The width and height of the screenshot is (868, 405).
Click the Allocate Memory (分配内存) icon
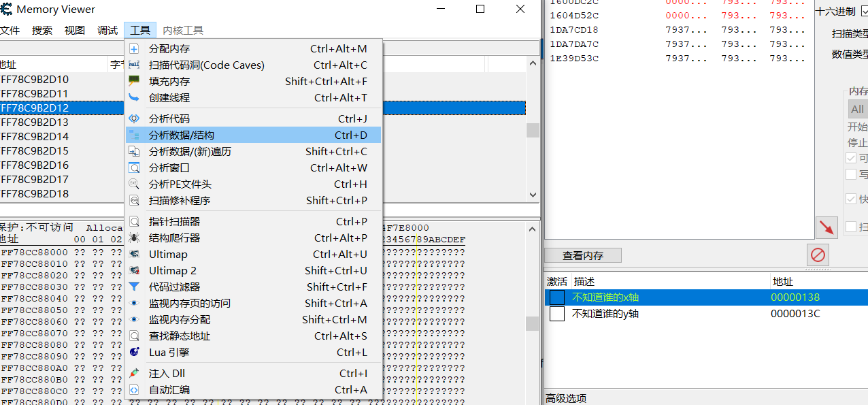pos(134,49)
